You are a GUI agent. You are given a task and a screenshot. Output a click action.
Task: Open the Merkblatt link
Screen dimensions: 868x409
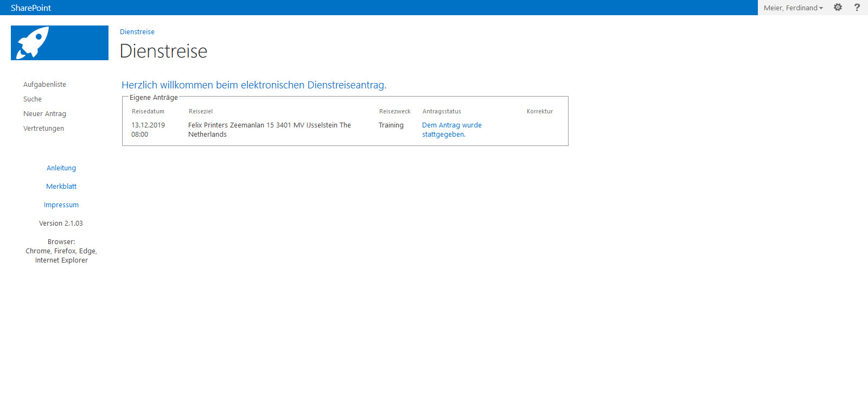click(61, 187)
